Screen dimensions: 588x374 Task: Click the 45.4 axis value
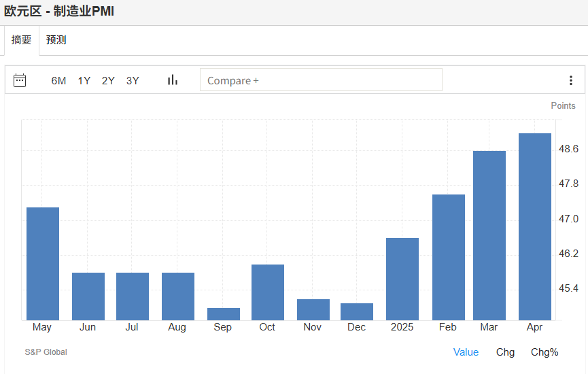tap(568, 288)
